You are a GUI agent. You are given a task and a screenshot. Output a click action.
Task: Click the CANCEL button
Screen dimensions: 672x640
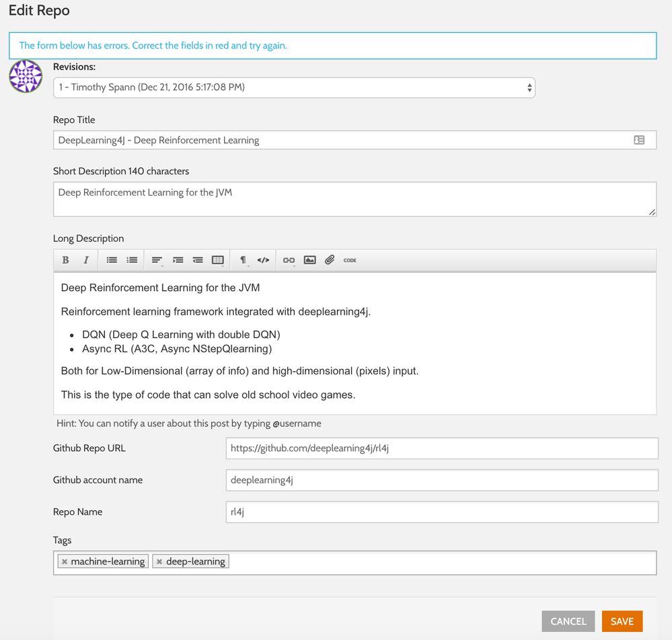click(x=568, y=621)
